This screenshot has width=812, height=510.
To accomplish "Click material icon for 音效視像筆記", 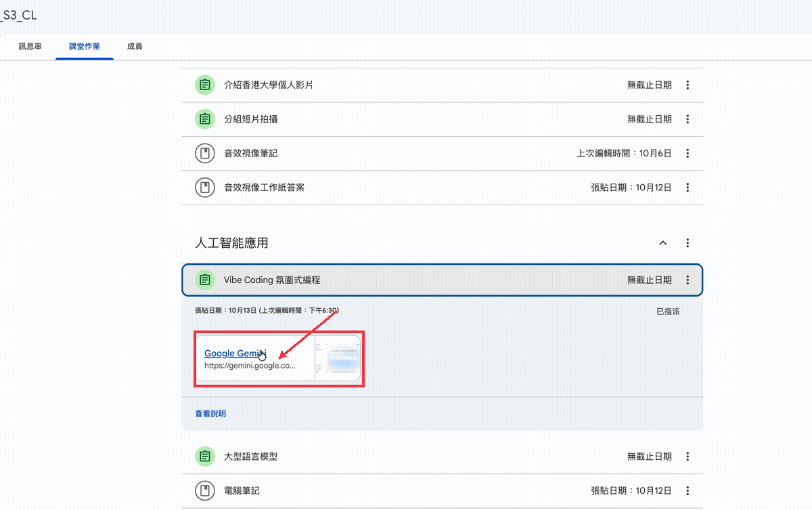I will coord(204,154).
